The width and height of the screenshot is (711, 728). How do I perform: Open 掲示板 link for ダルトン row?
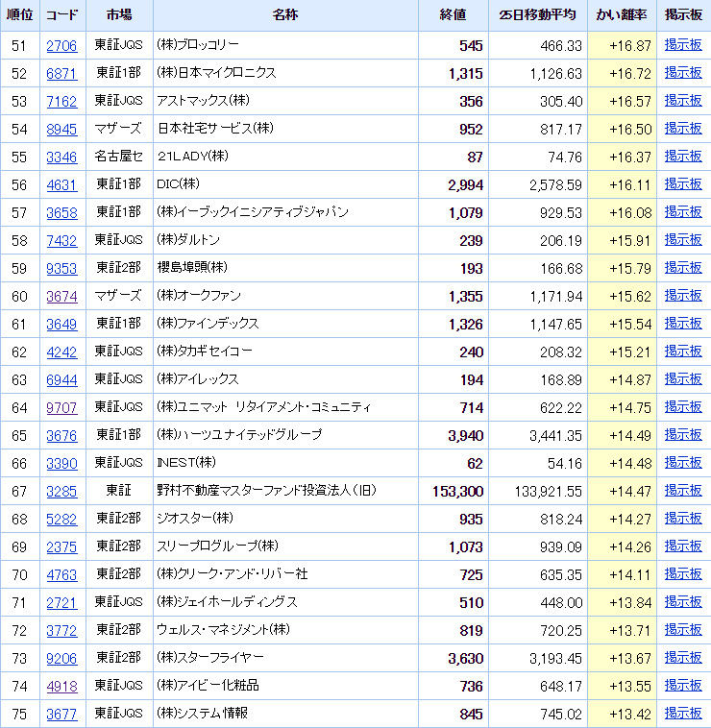tap(683, 240)
